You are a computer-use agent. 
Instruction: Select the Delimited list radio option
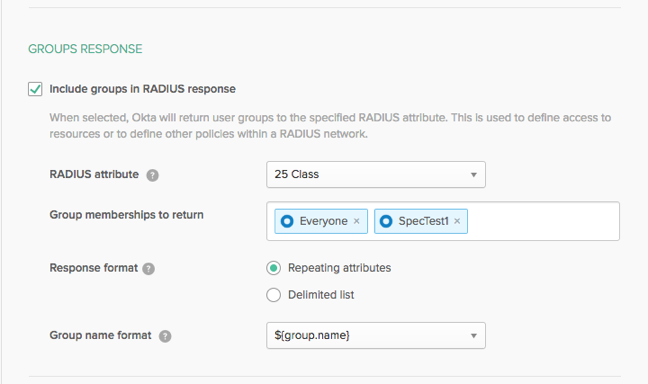point(273,295)
